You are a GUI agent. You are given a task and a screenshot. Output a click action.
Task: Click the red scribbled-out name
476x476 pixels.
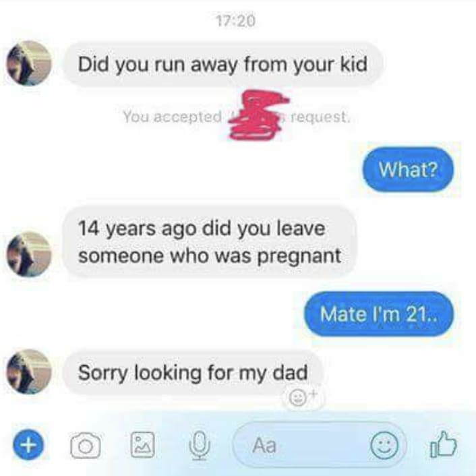click(x=259, y=115)
